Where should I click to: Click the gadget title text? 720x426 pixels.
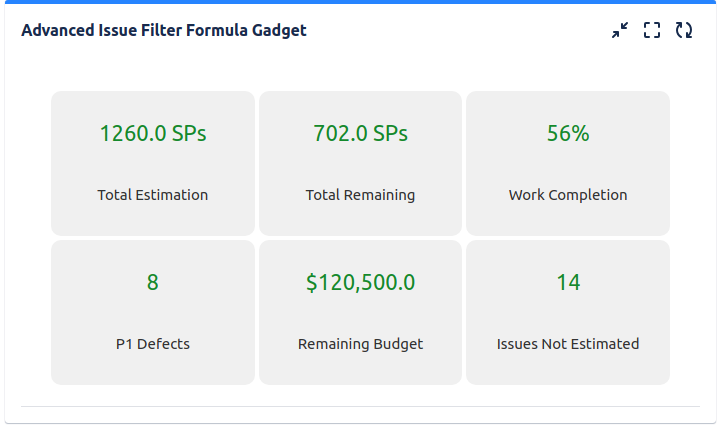point(164,30)
